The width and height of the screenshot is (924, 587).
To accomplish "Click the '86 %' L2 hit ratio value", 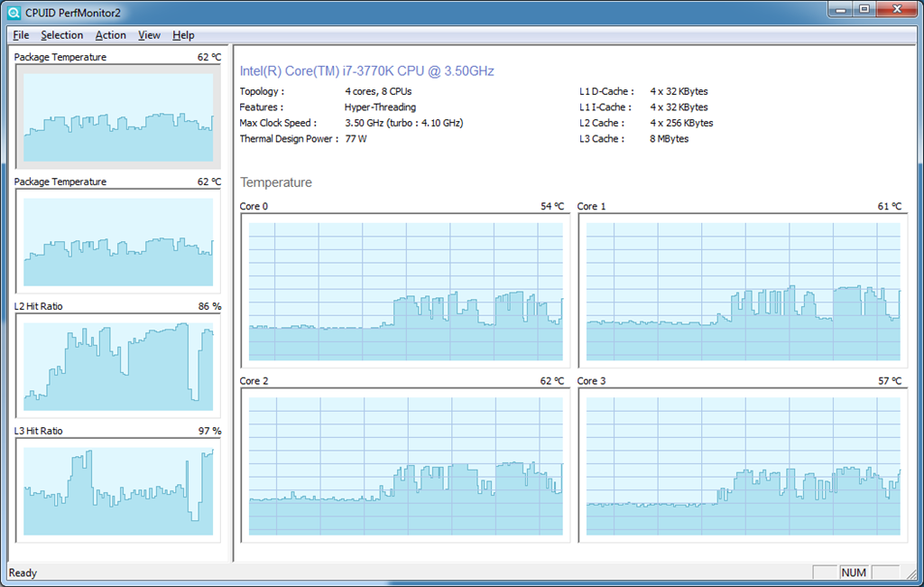I will click(x=209, y=307).
